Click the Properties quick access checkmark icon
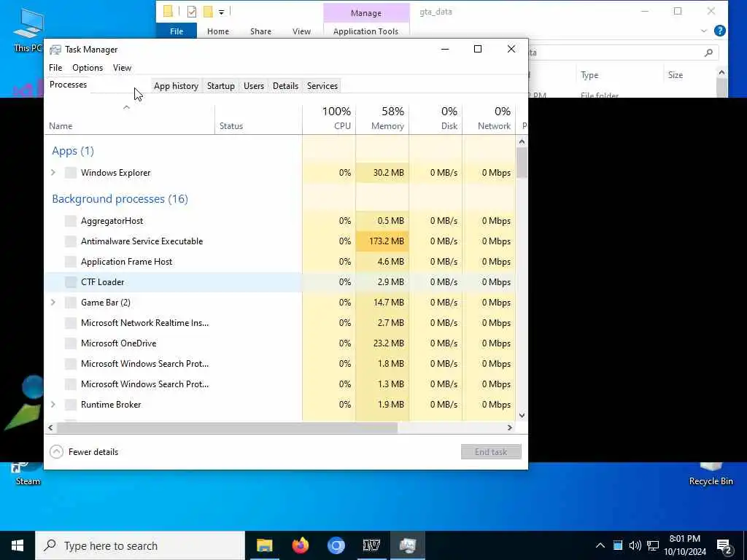Viewport: 747px width, 560px height. pos(192,12)
